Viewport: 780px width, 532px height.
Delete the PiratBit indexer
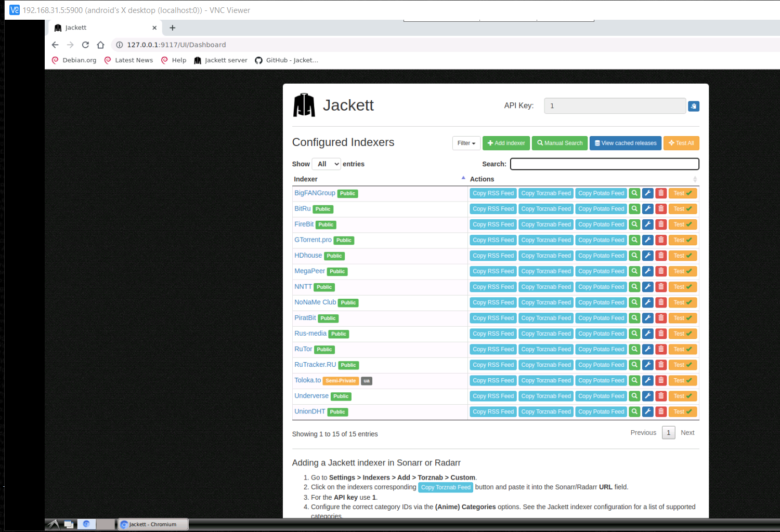point(661,318)
